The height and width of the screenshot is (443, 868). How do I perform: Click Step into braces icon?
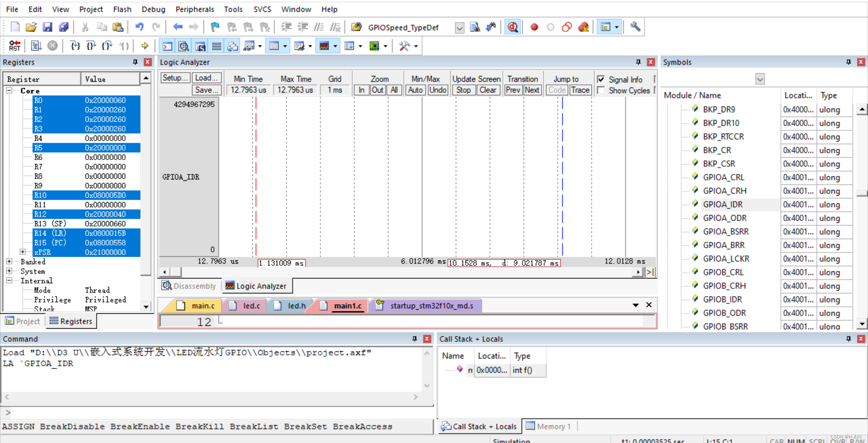[75, 46]
